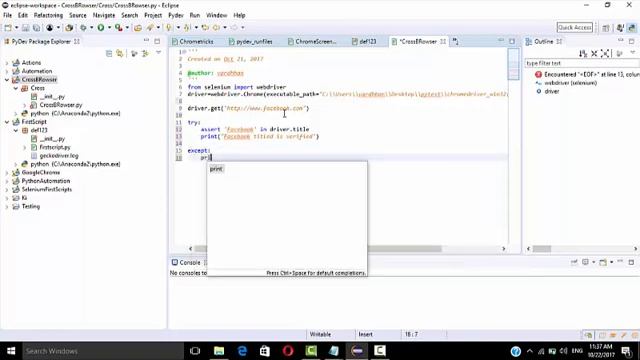Viewport: 640px width, 360px height.
Task: Click the New file toolbar icon
Action: (x=8, y=27)
